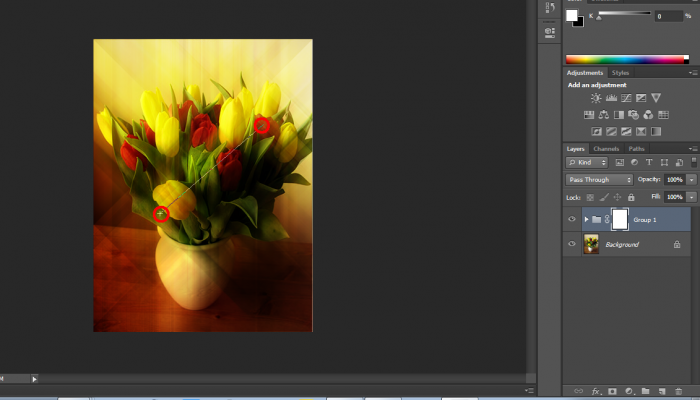Add a Color Lookup adjustment
Viewport: 700px width, 400px height.
[663, 115]
